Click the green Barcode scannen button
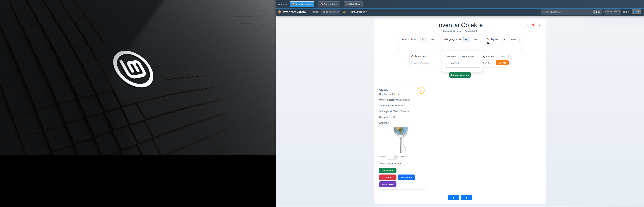The image size is (644, 207). [460, 75]
